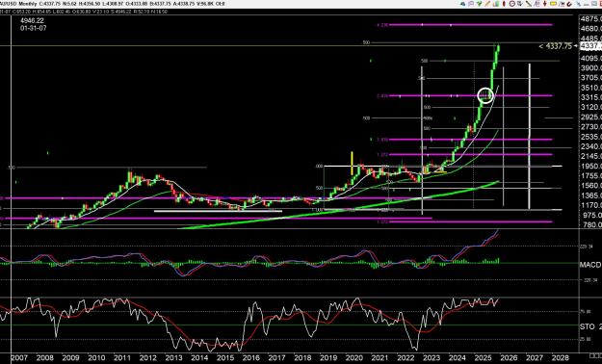This screenshot has width=602, height=364.
Task: Click the STO indicator label
Action: (x=588, y=326)
